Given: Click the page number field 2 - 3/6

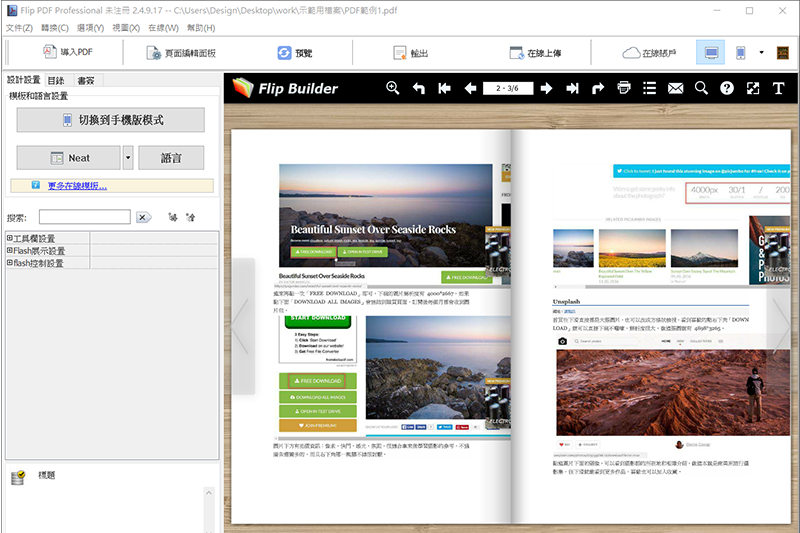Looking at the screenshot, I should [x=508, y=88].
